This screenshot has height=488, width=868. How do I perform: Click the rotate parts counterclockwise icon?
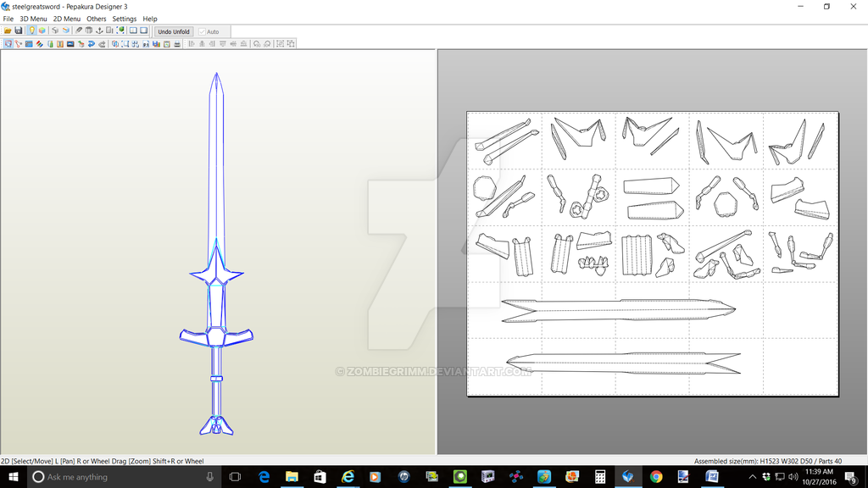(257, 44)
